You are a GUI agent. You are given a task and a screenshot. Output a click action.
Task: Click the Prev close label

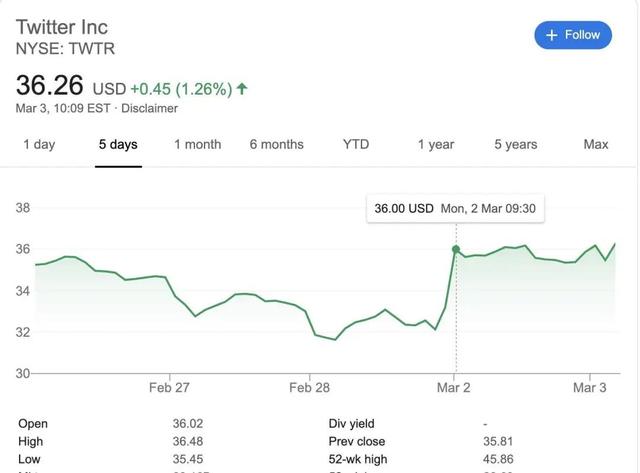click(x=357, y=441)
